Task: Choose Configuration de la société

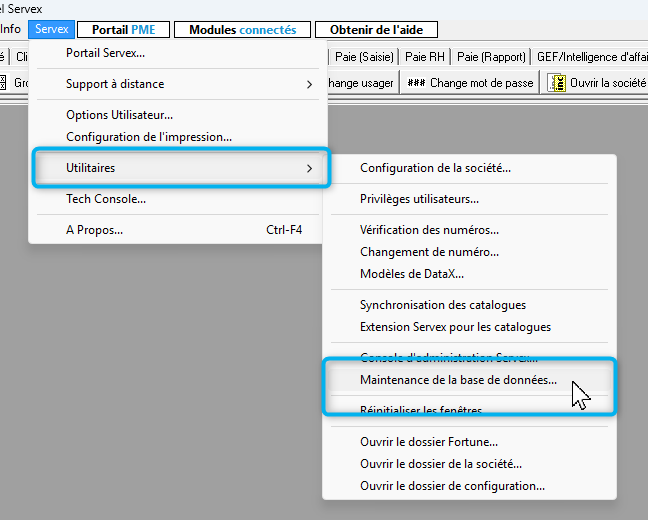Action: [435, 168]
